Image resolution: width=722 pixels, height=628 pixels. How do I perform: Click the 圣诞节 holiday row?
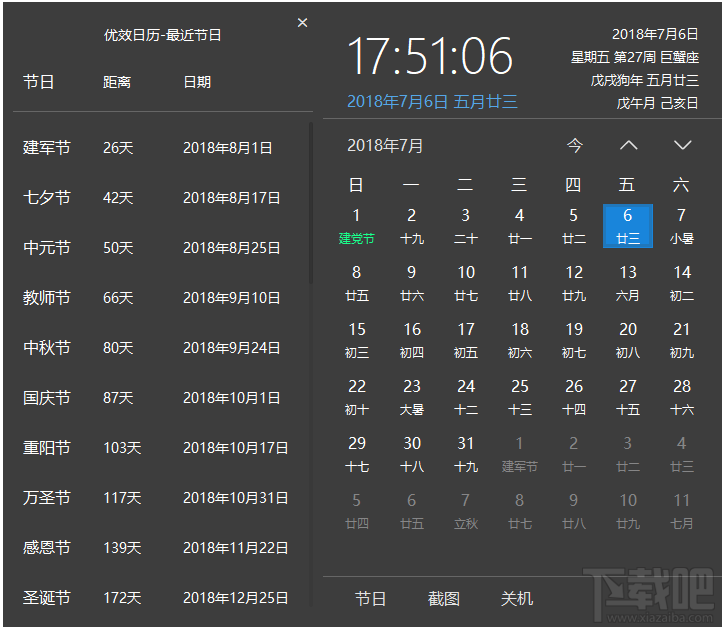pyautogui.click(x=155, y=598)
